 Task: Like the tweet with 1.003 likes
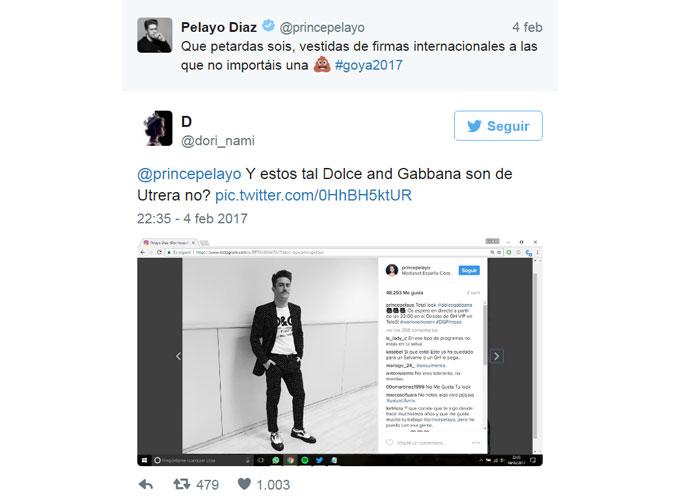tap(244, 484)
